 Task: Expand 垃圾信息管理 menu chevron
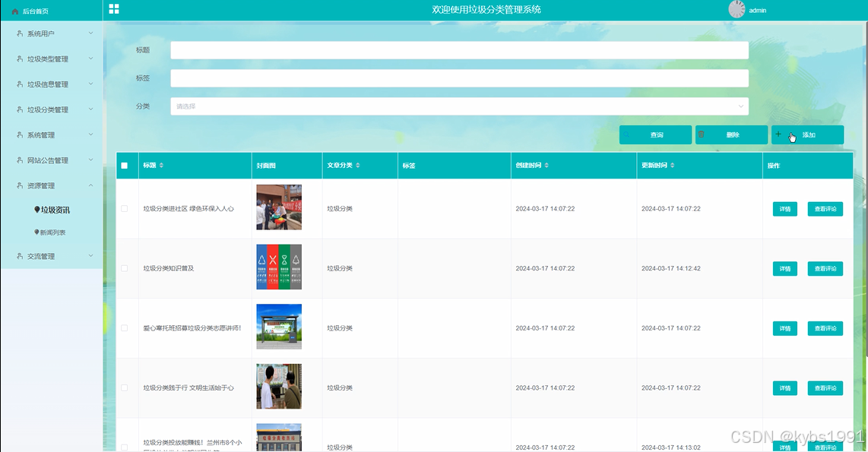tap(90, 84)
